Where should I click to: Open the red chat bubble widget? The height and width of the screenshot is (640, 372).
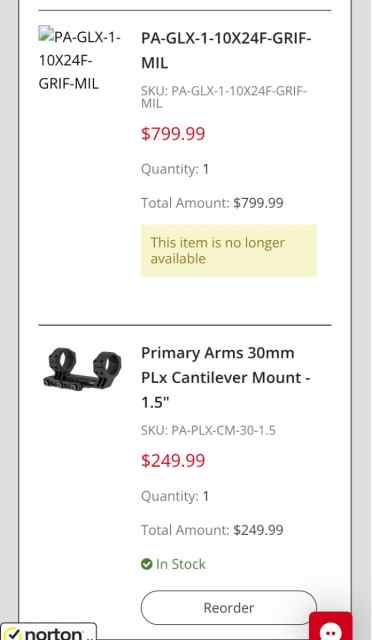[x=330, y=627]
